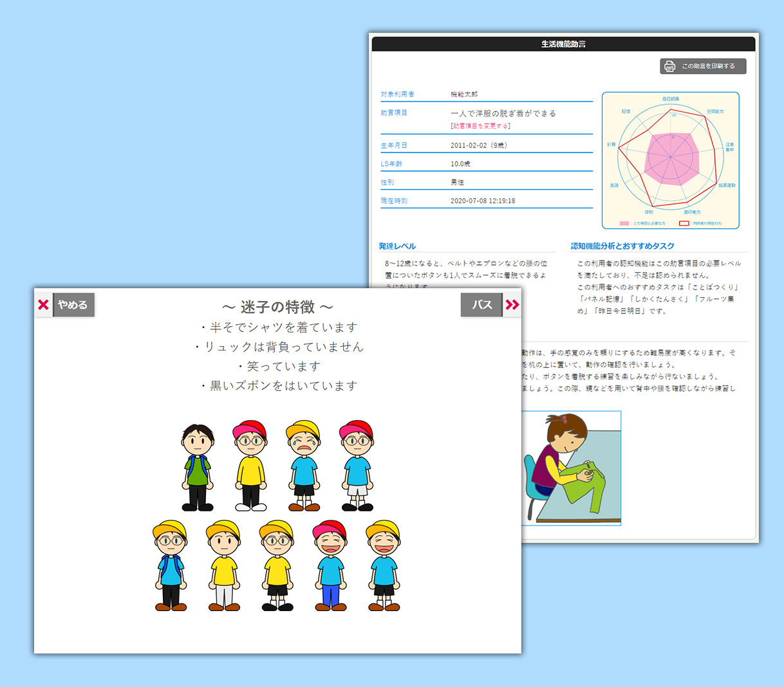Screen dimensions: 784x687
Task: Click the 認知機能分析とおすすめタスク heading
Action: 622,246
